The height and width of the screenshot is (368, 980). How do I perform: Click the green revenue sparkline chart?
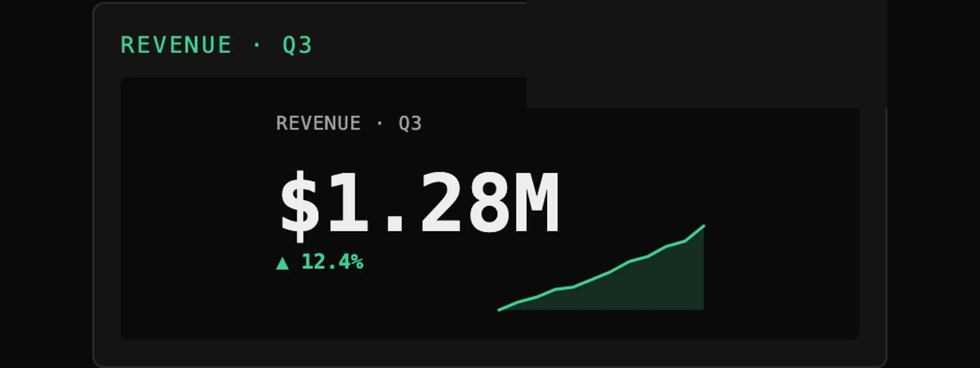(x=601, y=268)
